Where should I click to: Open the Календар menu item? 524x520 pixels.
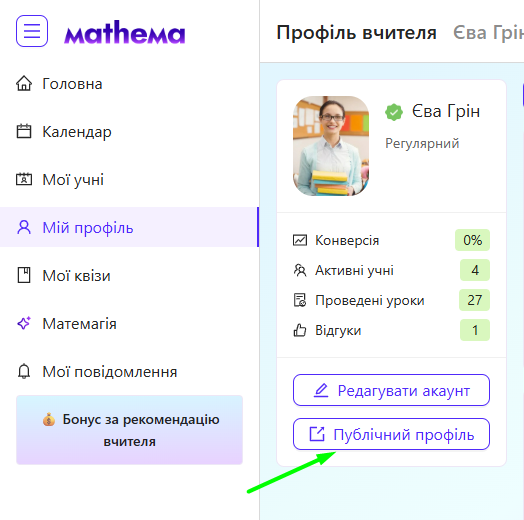point(129,132)
